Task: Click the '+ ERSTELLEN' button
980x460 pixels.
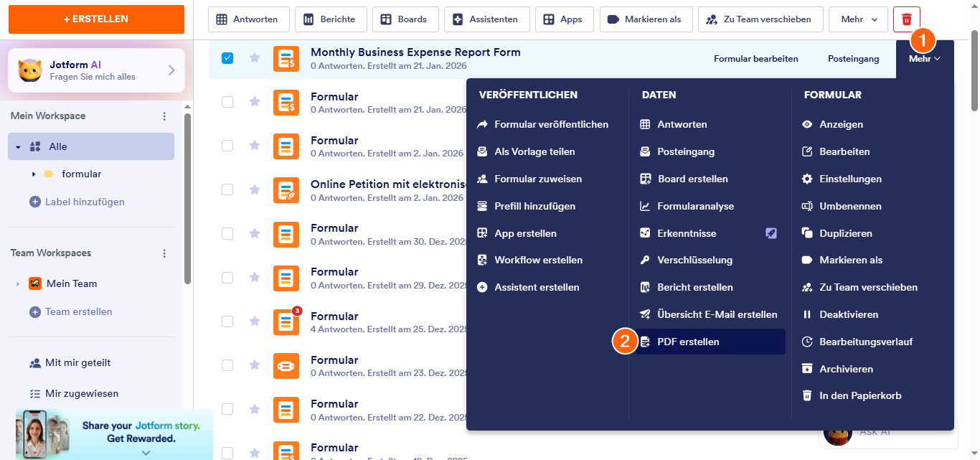Action: [x=95, y=19]
